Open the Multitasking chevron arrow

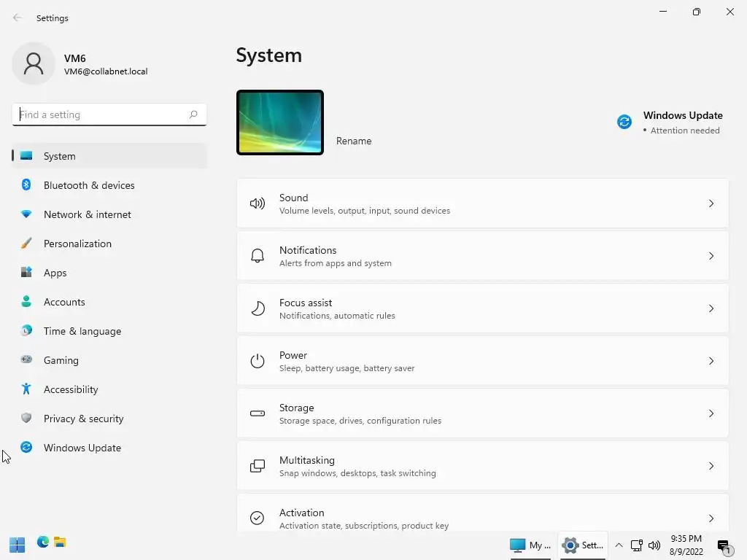pyautogui.click(x=711, y=466)
